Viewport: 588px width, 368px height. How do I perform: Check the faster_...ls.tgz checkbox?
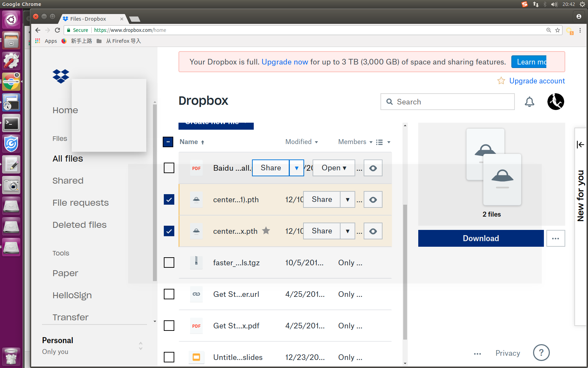click(x=169, y=263)
